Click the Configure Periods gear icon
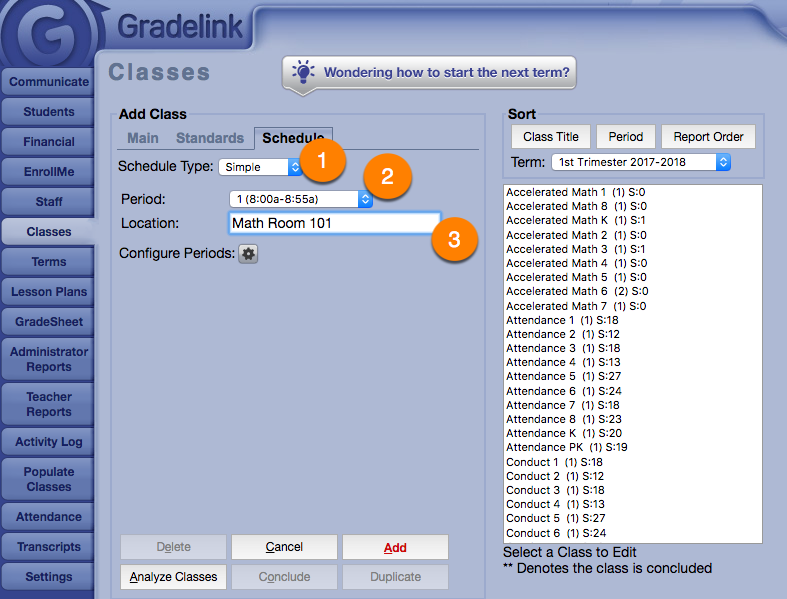This screenshot has width=787, height=599. tap(248, 254)
